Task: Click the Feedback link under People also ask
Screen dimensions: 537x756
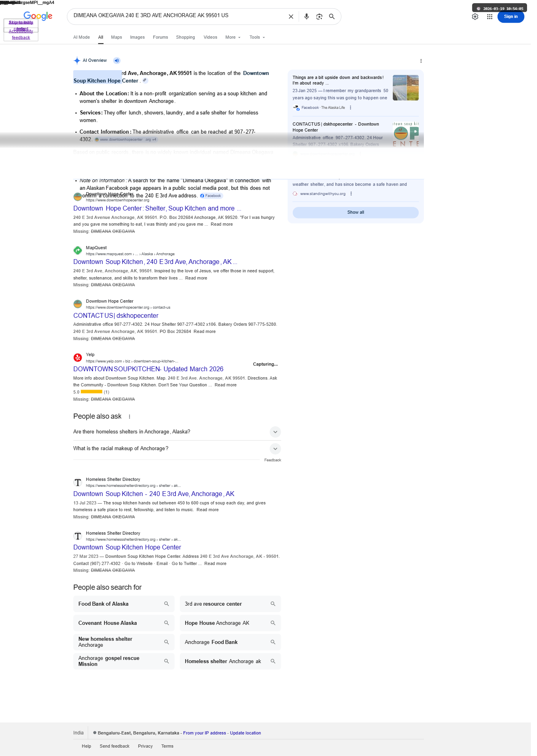Action: tap(273, 461)
